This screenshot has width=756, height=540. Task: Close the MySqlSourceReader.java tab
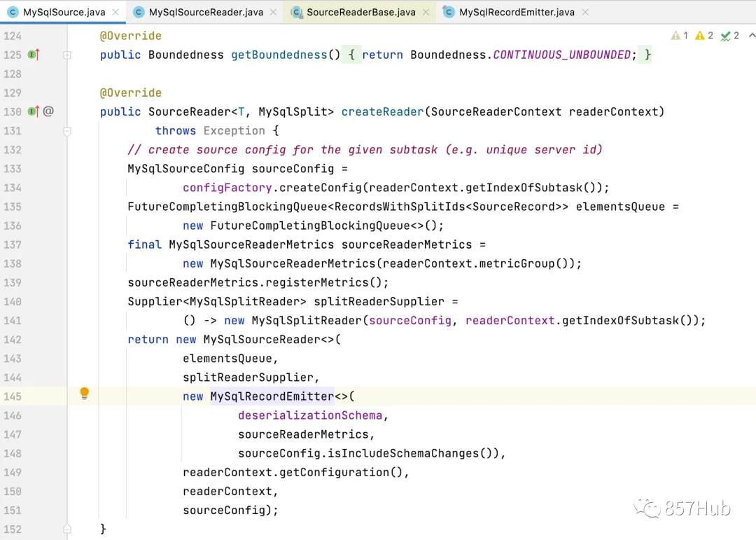274,12
